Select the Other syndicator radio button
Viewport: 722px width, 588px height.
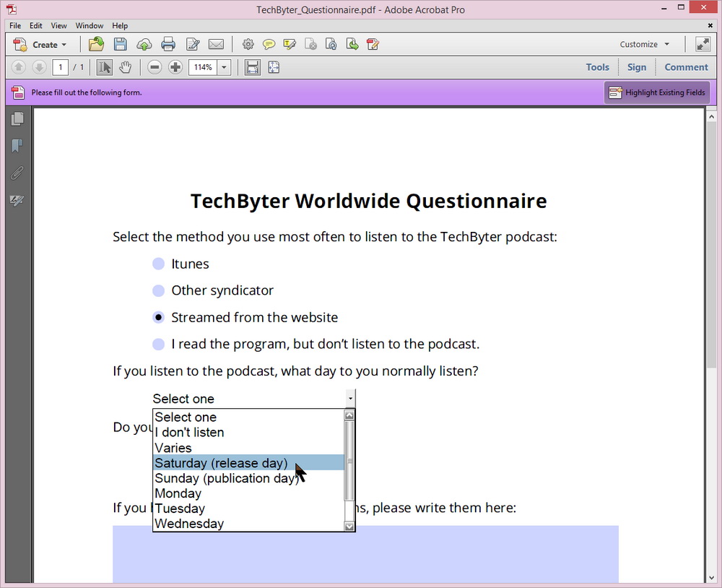tap(158, 290)
